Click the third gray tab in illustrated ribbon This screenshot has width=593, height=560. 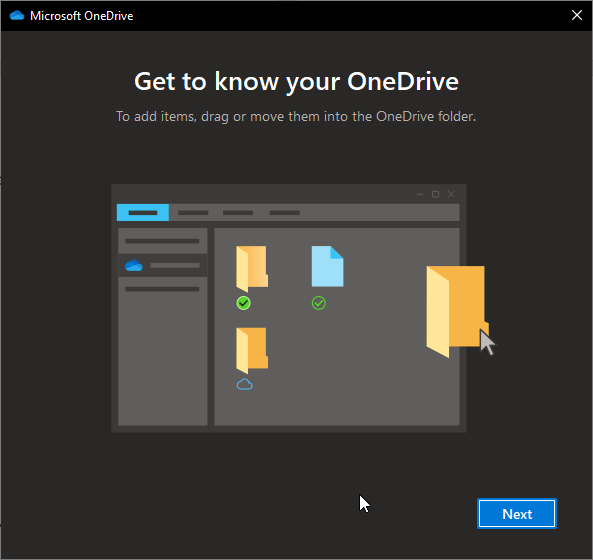point(238,213)
